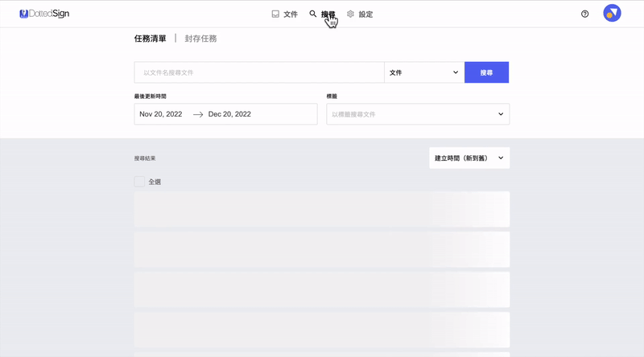
Task: Click the 搜尋結果 label
Action: 145,158
